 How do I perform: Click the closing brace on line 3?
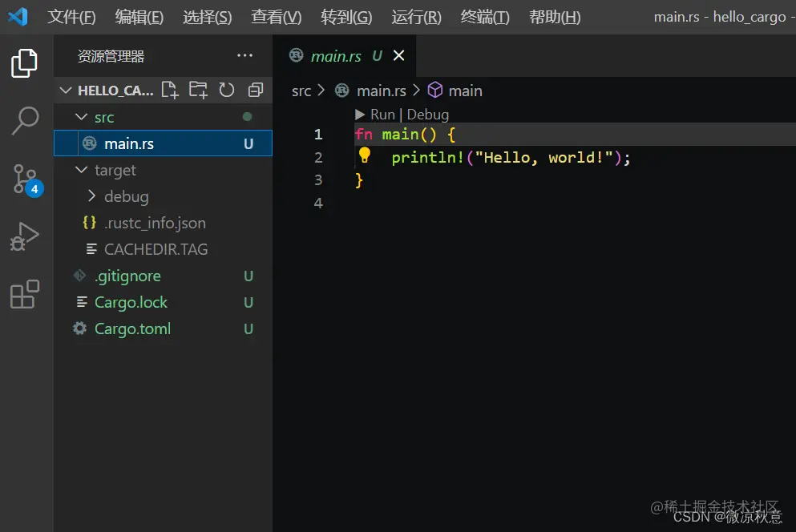359,180
